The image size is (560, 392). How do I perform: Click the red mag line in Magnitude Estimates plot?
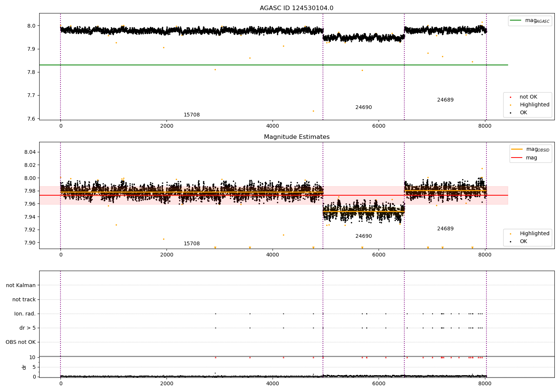tap(273, 195)
